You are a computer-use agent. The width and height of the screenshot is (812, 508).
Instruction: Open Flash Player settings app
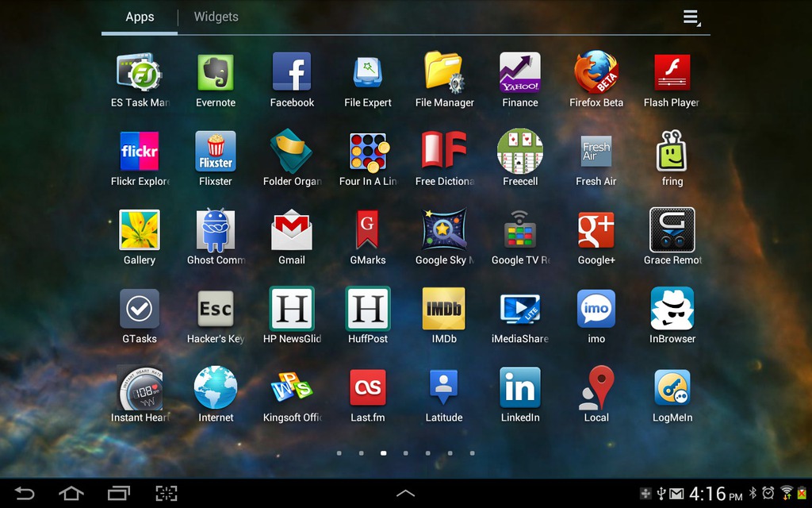click(x=672, y=72)
